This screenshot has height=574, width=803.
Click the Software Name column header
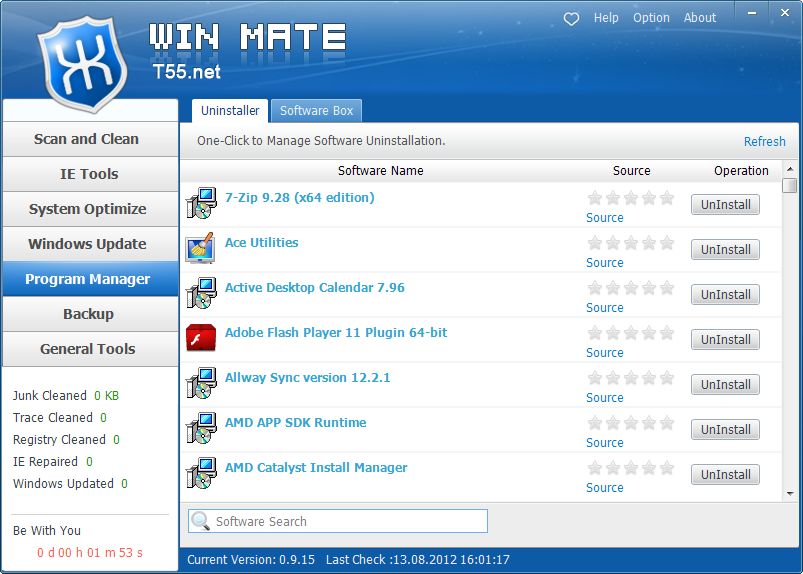pyautogui.click(x=381, y=171)
